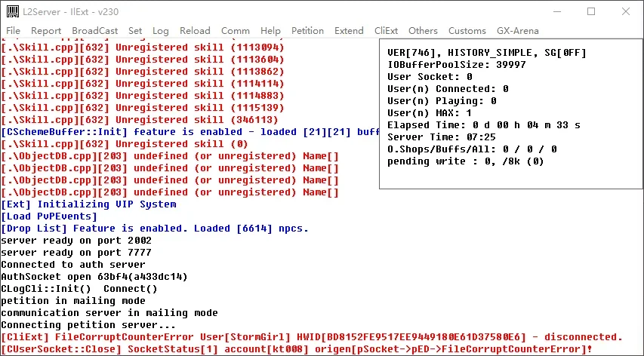This screenshot has width=644, height=356.
Task: Click 'Connecting petition server...' line
Action: coord(88,325)
